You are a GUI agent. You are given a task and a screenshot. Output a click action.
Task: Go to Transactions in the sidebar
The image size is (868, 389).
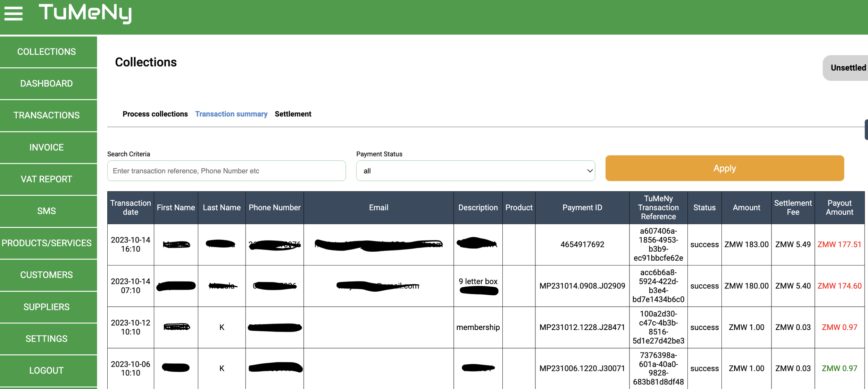click(47, 116)
